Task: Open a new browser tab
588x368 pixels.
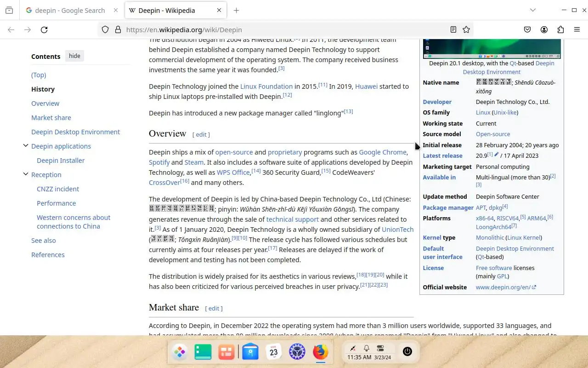Action: (236, 10)
